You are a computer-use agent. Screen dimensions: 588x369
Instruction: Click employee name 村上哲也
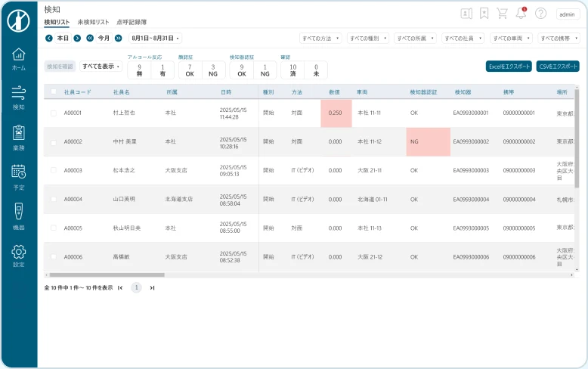(x=124, y=113)
